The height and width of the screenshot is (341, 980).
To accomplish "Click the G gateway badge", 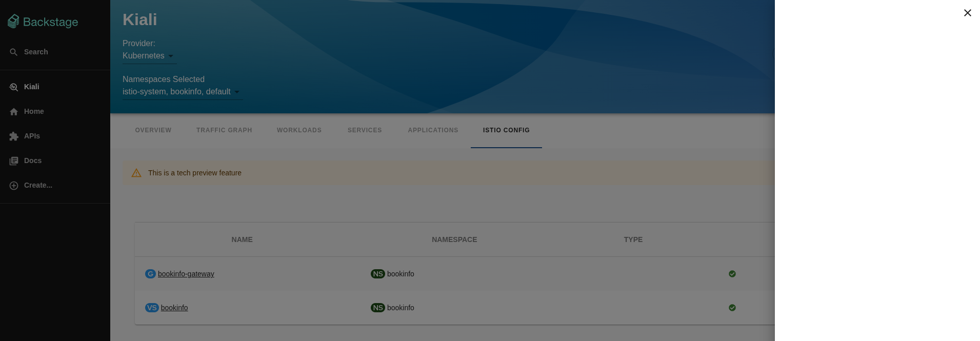I will pos(150,274).
